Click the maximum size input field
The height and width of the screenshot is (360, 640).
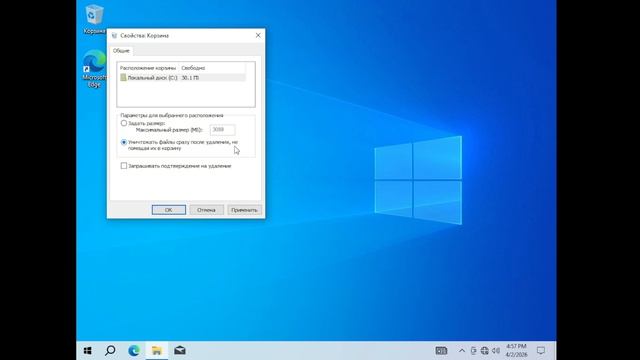coord(222,130)
